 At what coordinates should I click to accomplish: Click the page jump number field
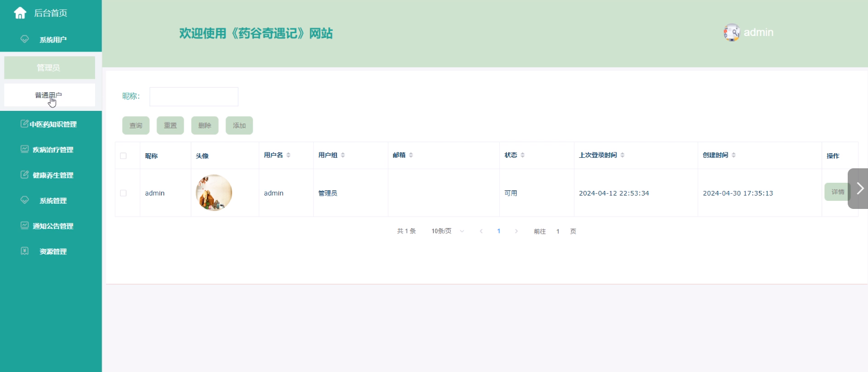pos(558,231)
